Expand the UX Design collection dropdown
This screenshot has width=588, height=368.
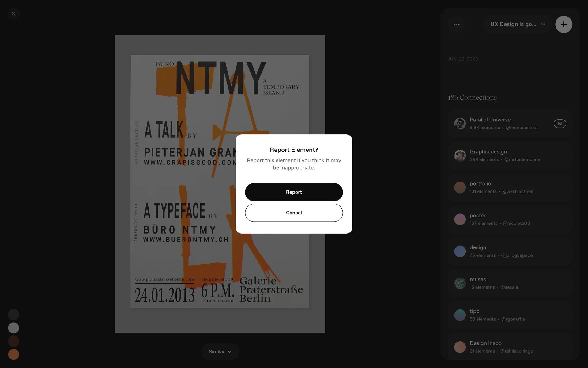(x=518, y=24)
